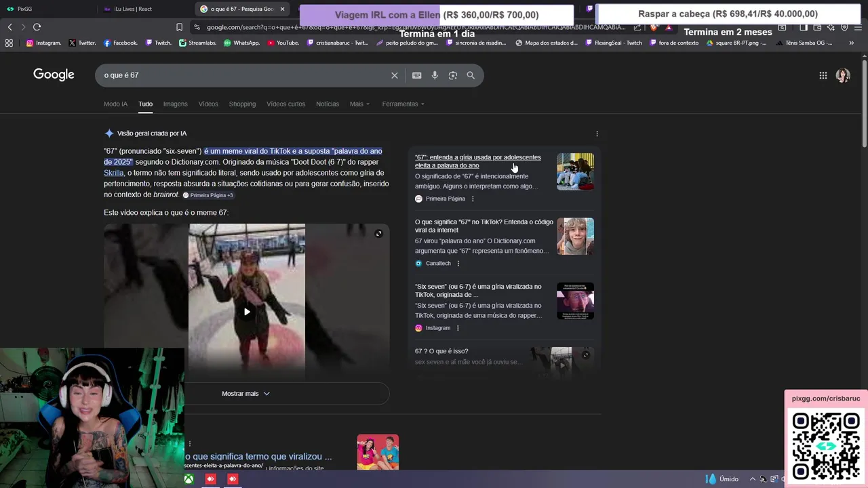Show more bookmarks with the overflow chevron
Screen dimensions: 868x488
pyautogui.click(x=852, y=43)
